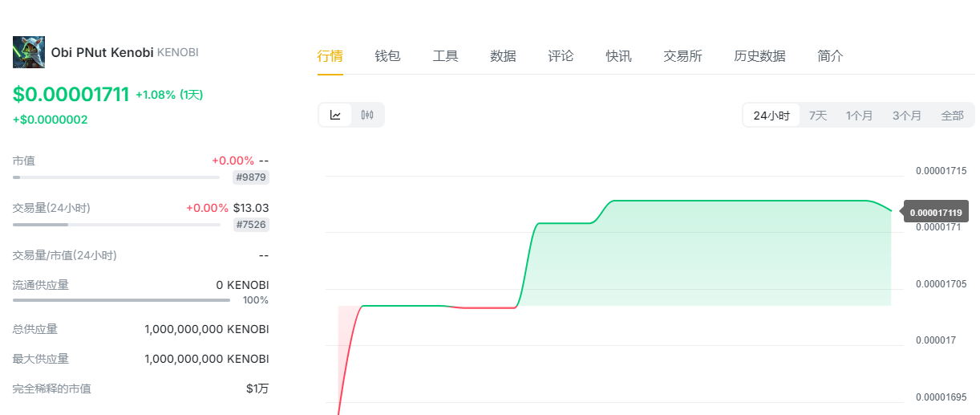Screen dimensions: 980x415
Task: Select the 24小时 time range
Action: [771, 116]
